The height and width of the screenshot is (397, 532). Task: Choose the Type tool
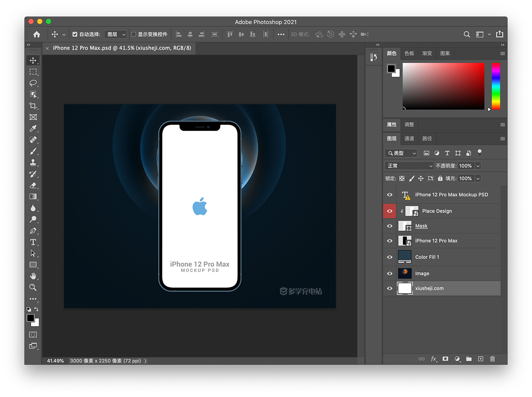33,242
